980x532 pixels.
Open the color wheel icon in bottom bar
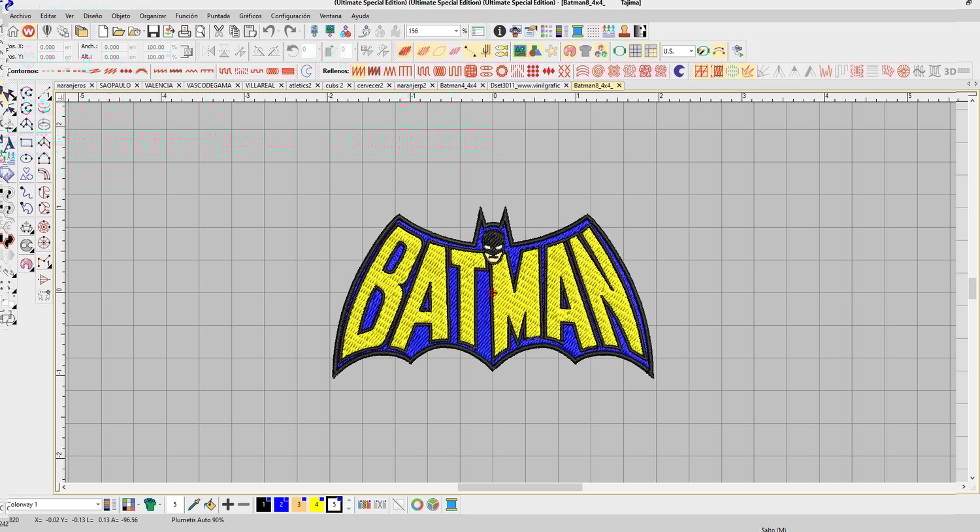[x=417, y=505]
